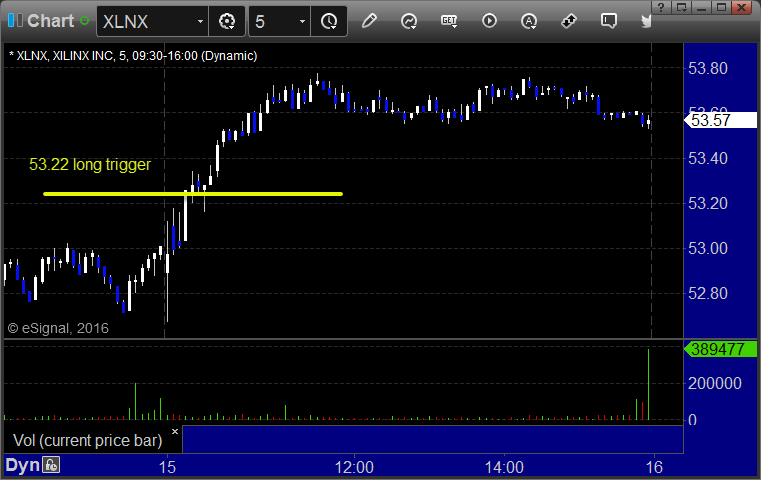Click the current price label 53.57
Image resolution: width=761 pixels, height=480 pixels.
click(720, 120)
